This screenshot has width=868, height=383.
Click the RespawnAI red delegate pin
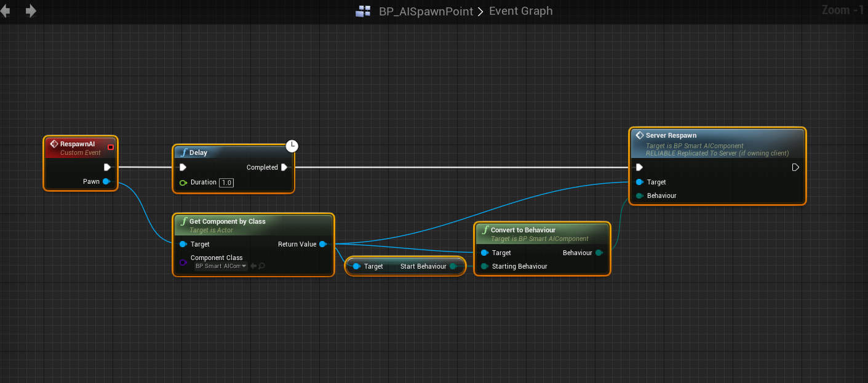111,147
